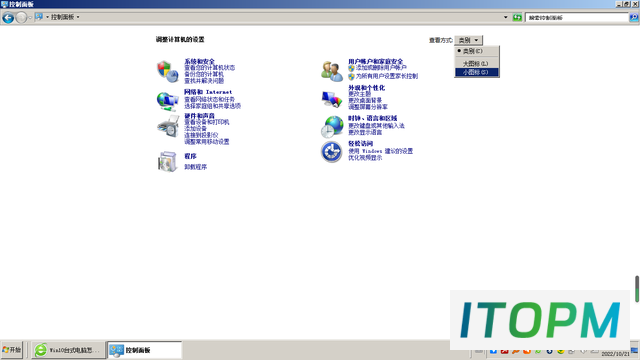Click 查看网络状态和任务 link
The image size is (640, 360).
coord(209,99)
